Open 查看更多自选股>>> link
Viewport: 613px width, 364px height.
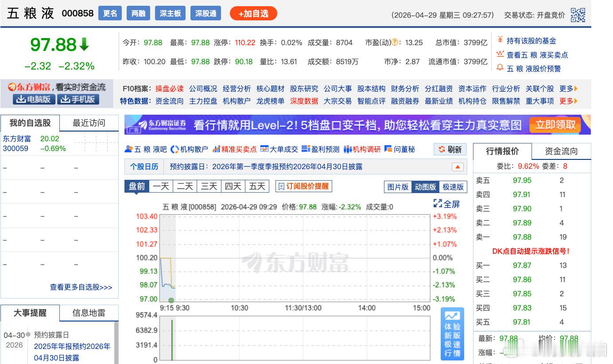point(81,287)
